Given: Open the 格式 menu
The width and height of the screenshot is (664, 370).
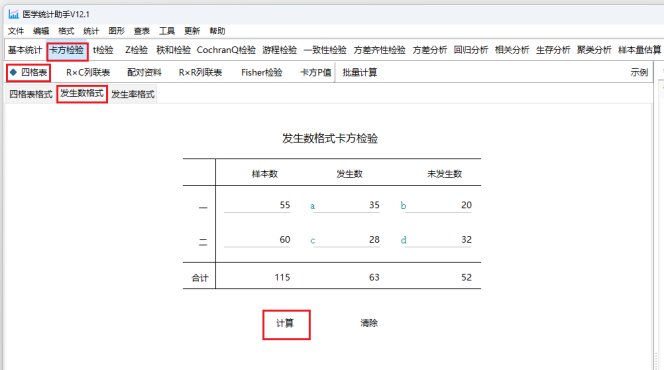Looking at the screenshot, I should tap(66, 31).
